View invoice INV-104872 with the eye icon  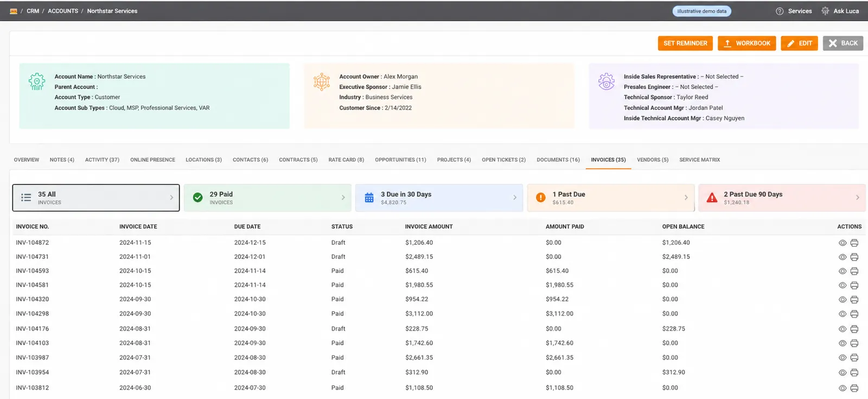pyautogui.click(x=843, y=243)
